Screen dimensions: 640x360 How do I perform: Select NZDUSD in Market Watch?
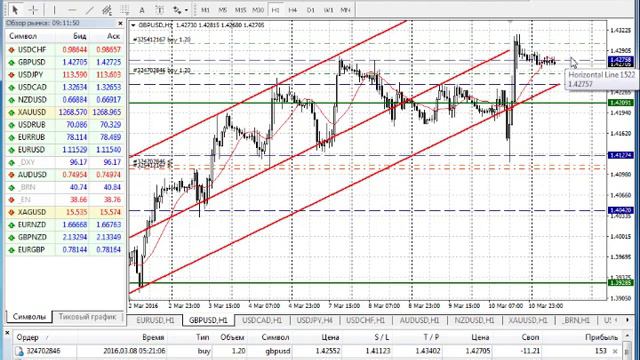click(32, 100)
